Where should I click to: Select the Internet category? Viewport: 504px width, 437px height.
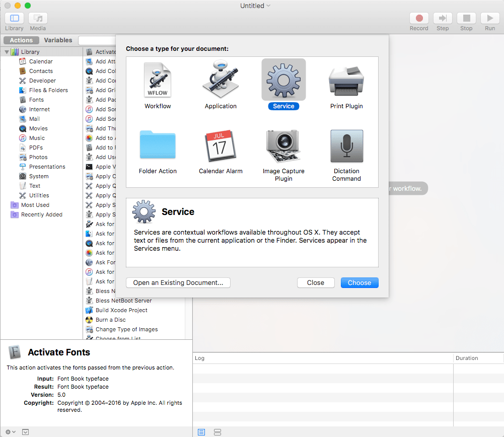[x=39, y=109]
